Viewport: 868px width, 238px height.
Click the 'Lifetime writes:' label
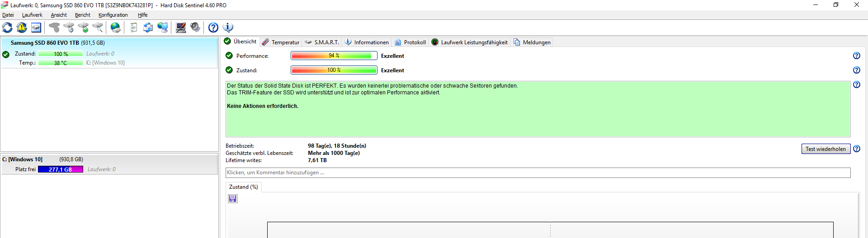click(x=244, y=160)
